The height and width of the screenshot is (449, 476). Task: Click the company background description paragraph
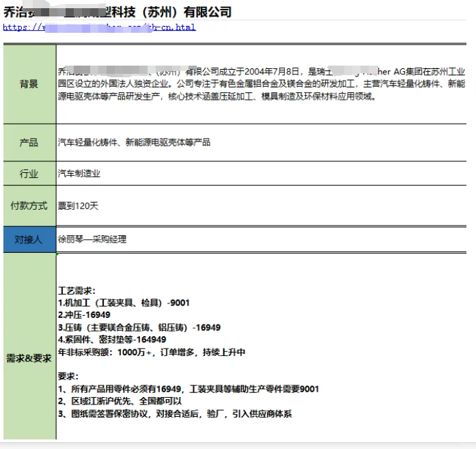point(262,84)
